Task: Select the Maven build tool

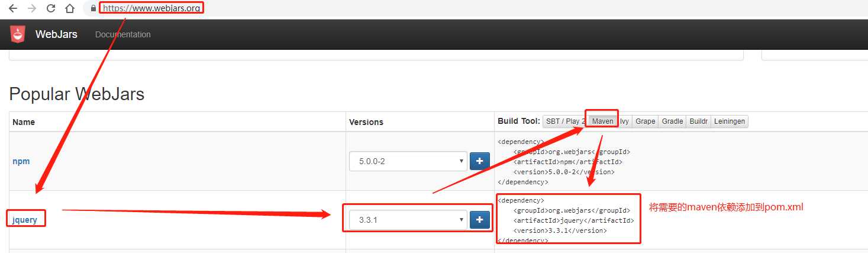Action: click(603, 121)
